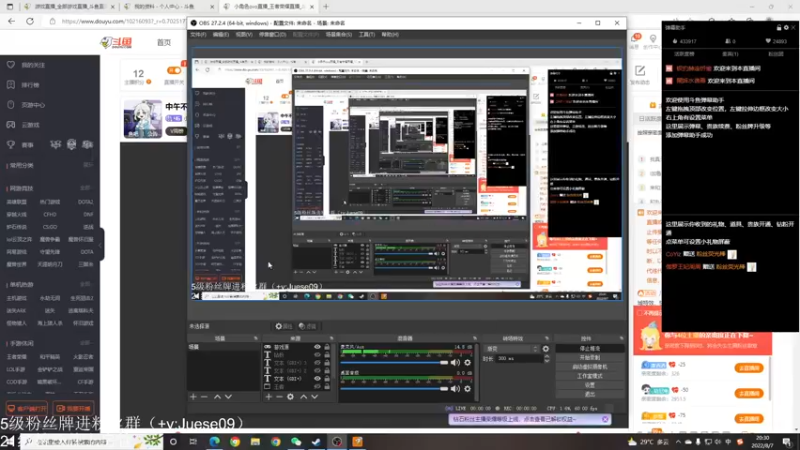Move scene up in Scenes panel
The image size is (800, 450).
coord(217,396)
